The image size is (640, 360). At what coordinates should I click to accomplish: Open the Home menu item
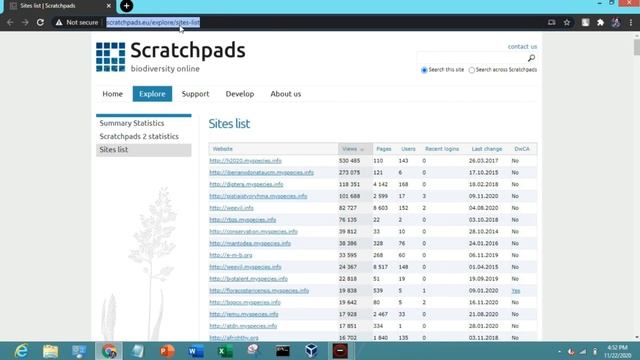[113, 94]
